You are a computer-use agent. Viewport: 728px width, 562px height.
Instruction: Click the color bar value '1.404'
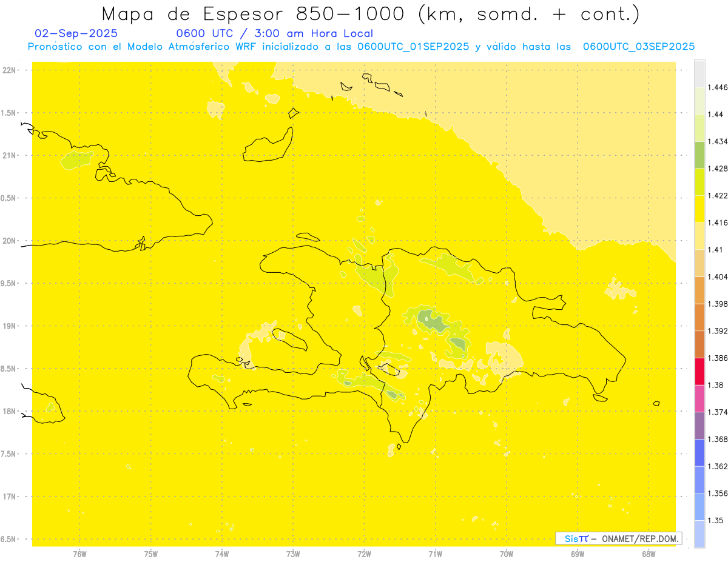coord(718,276)
